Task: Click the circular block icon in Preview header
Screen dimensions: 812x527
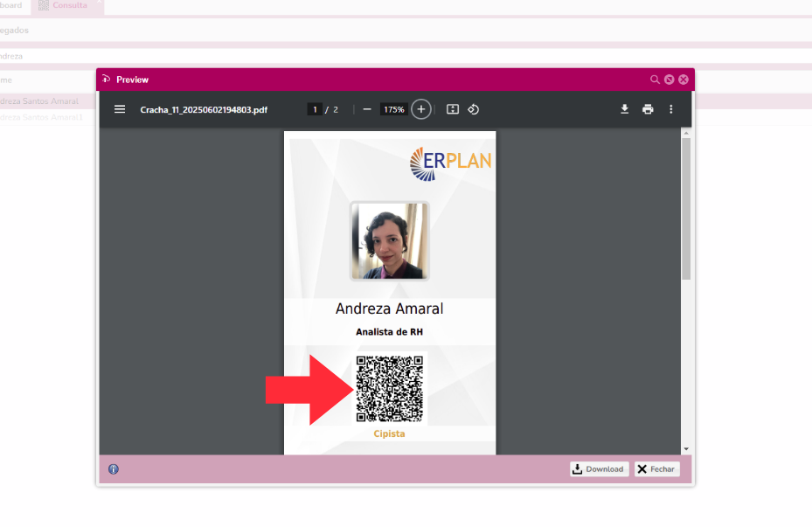Action: (x=669, y=80)
